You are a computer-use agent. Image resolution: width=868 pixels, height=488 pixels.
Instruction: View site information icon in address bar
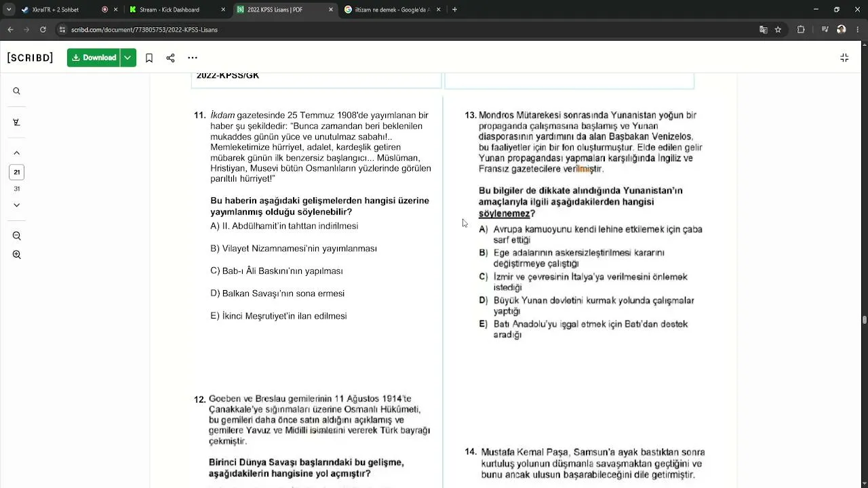(x=62, y=30)
